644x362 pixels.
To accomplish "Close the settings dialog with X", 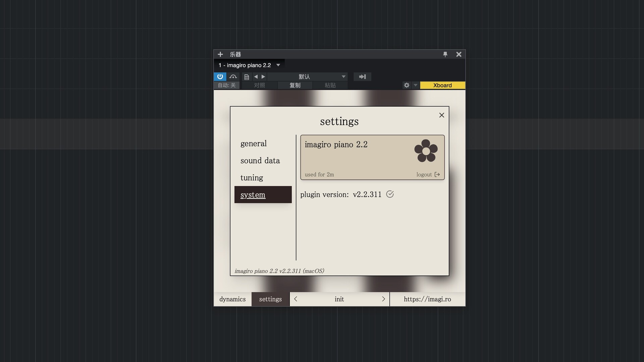I will pyautogui.click(x=441, y=115).
